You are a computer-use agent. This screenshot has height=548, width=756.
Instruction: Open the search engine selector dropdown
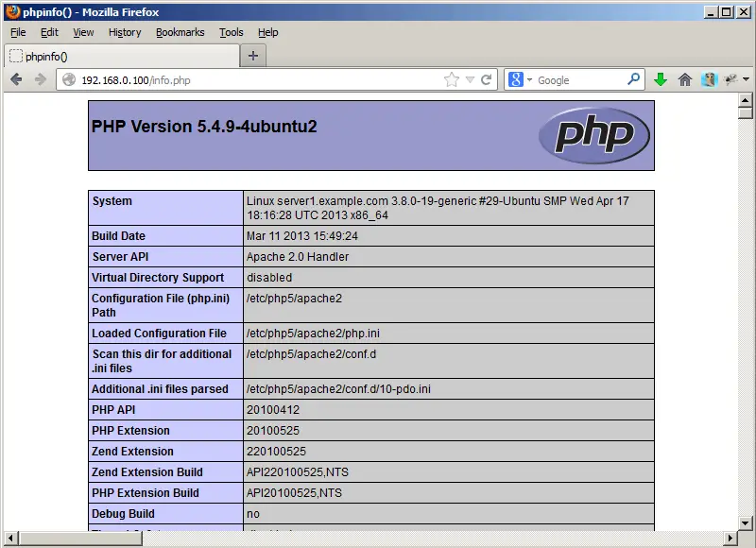coord(529,80)
